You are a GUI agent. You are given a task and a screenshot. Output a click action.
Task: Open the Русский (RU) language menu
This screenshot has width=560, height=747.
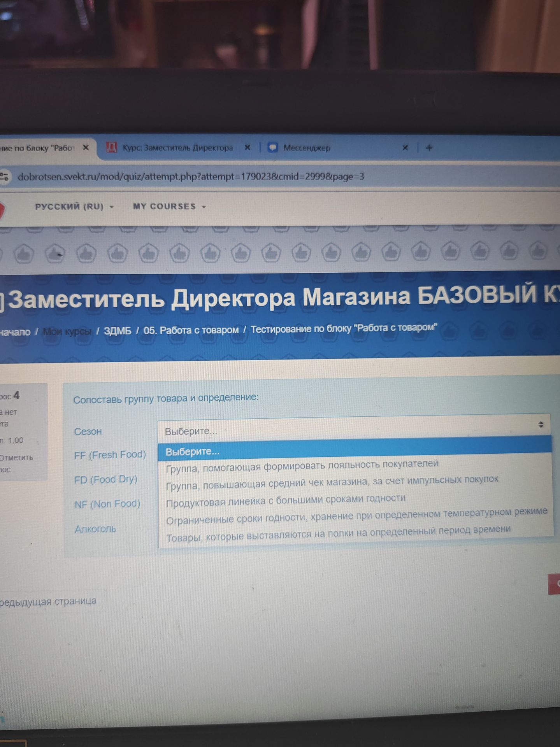[74, 207]
